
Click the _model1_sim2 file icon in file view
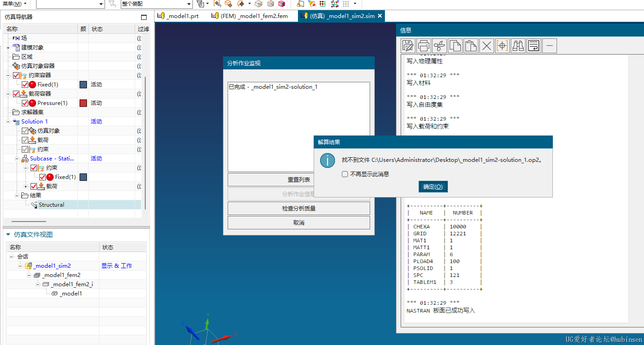click(x=28, y=266)
